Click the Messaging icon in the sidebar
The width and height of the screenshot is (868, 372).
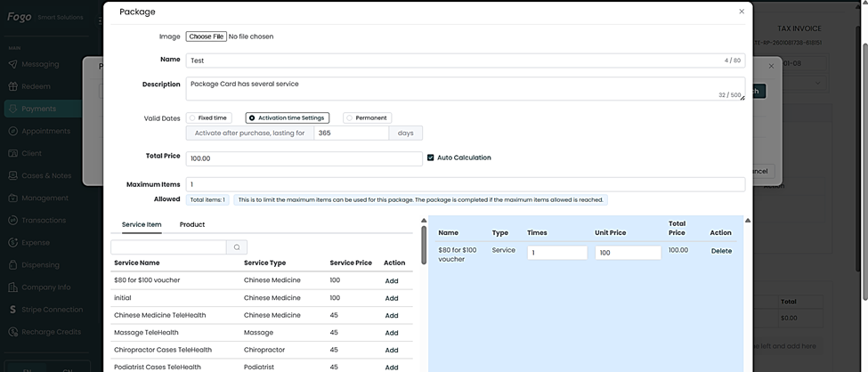click(12, 64)
